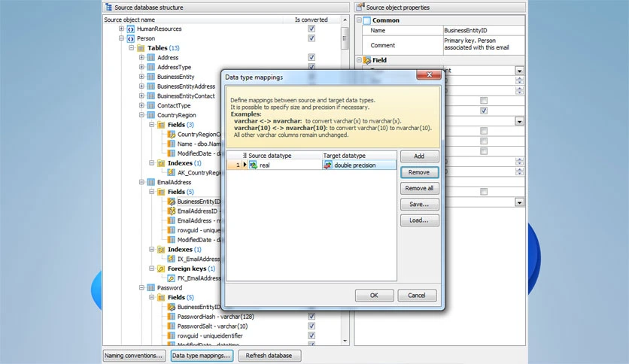Toggle Is converted checkbox for rowguid uniqueidentifier
This screenshot has width=629, height=364.
[311, 336]
